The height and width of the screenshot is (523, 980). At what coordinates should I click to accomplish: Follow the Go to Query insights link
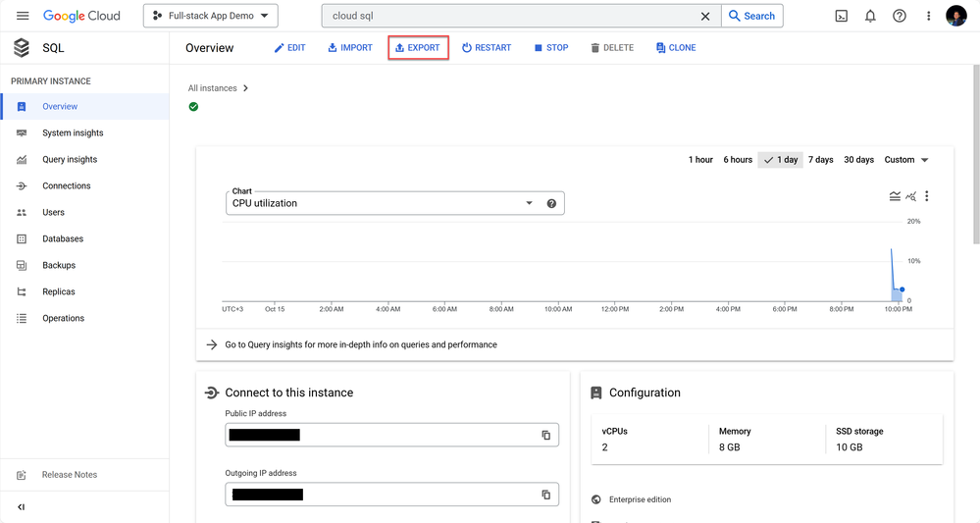tap(361, 344)
